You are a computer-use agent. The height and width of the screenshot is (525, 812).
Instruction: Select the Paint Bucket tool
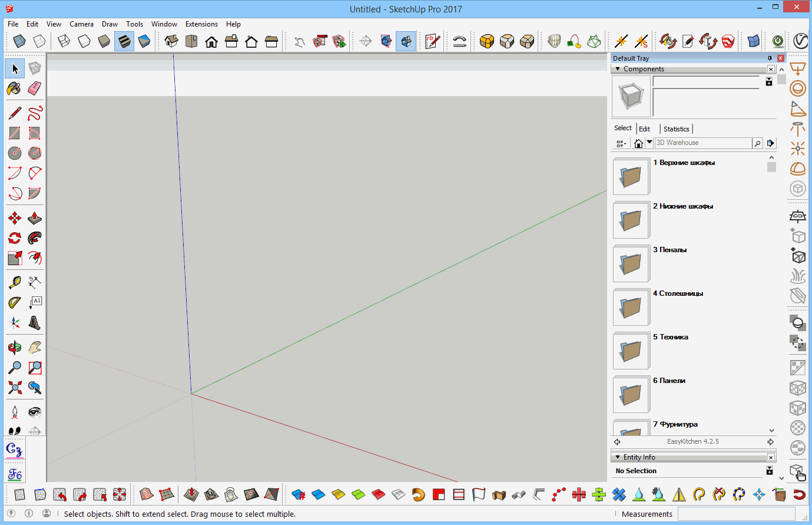15,88
